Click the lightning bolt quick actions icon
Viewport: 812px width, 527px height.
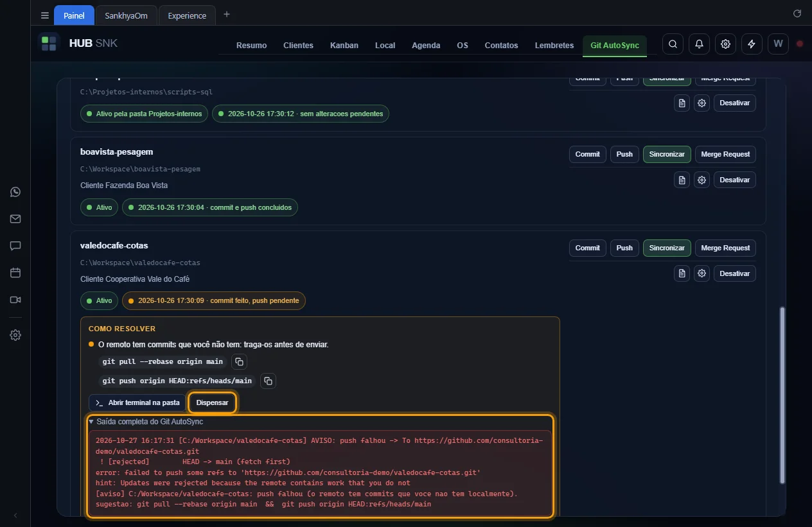point(752,44)
